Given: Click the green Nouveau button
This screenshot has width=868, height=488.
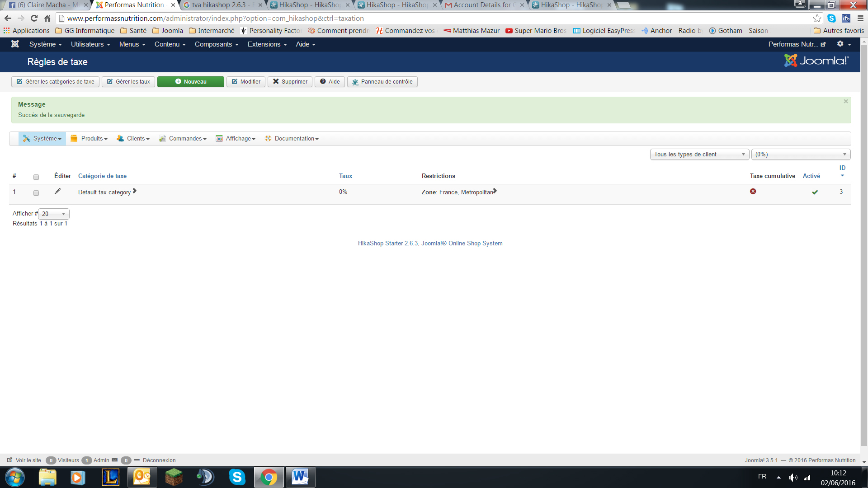Looking at the screenshot, I should [x=190, y=82].
